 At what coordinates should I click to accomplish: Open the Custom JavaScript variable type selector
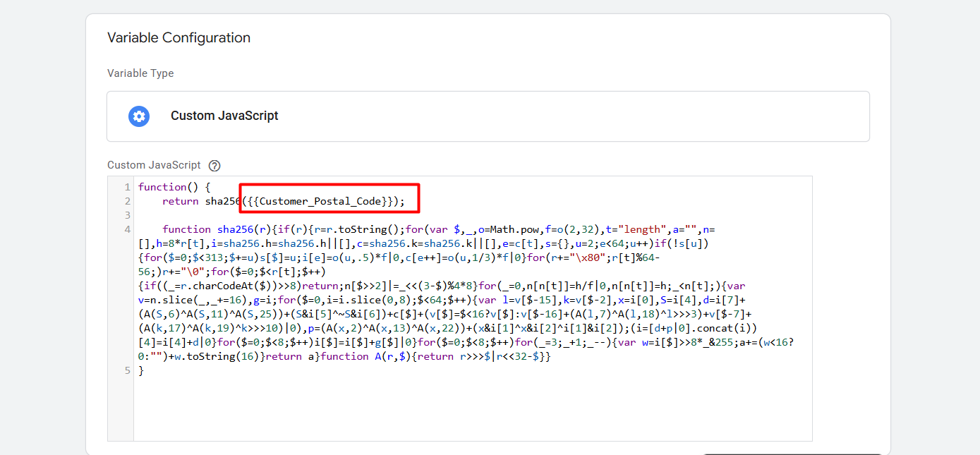click(488, 116)
